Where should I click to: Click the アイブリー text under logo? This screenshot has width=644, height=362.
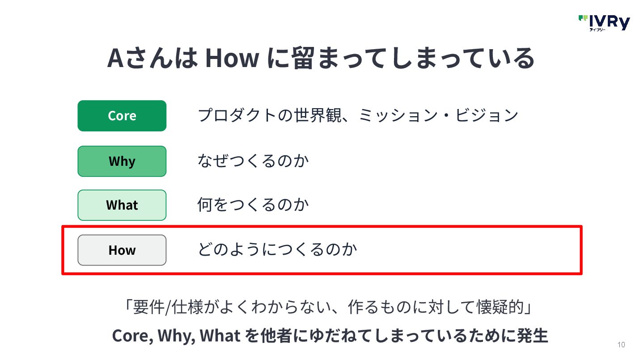click(597, 29)
